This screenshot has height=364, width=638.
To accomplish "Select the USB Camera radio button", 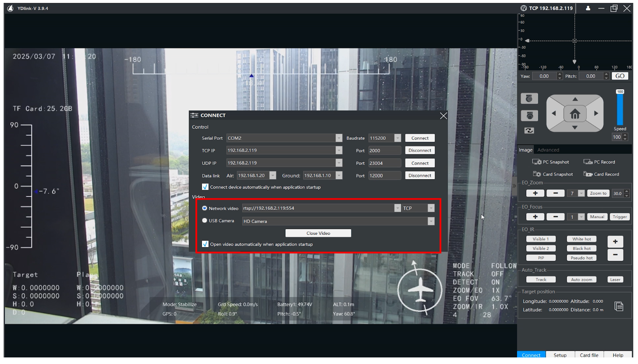I will tap(205, 221).
